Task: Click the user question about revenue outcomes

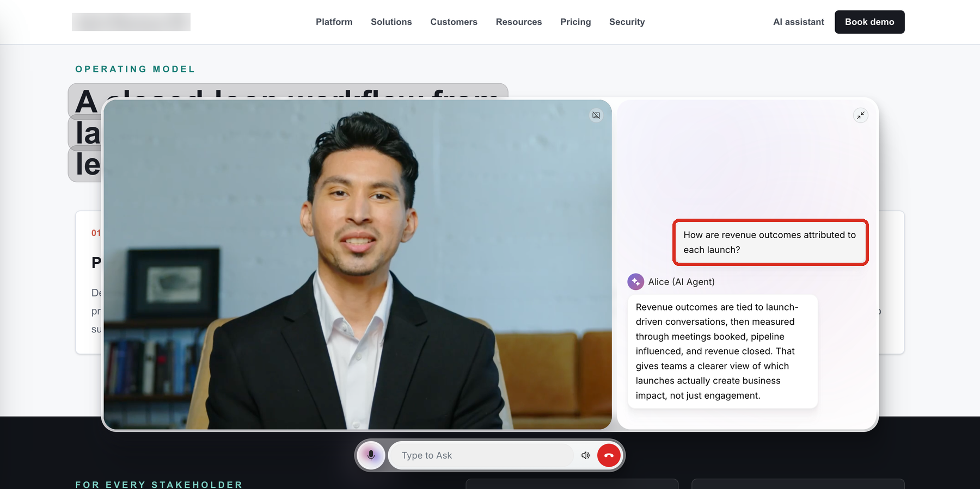Action: [770, 243]
